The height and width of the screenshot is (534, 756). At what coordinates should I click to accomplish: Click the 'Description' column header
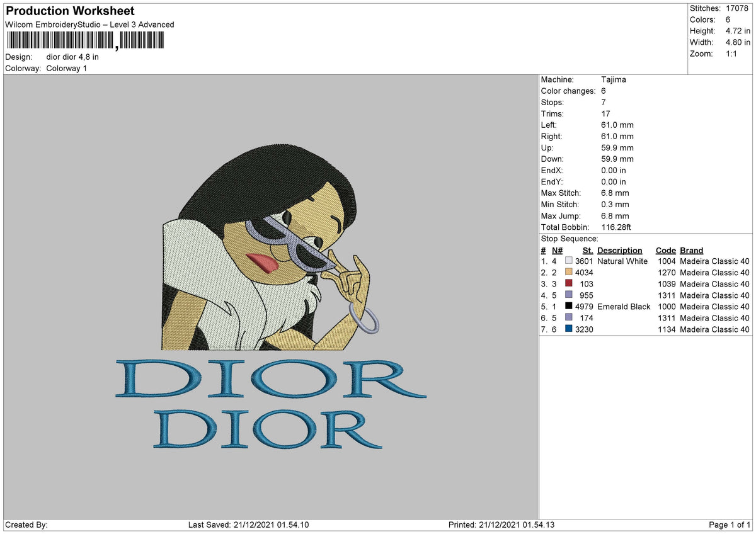tap(620, 250)
